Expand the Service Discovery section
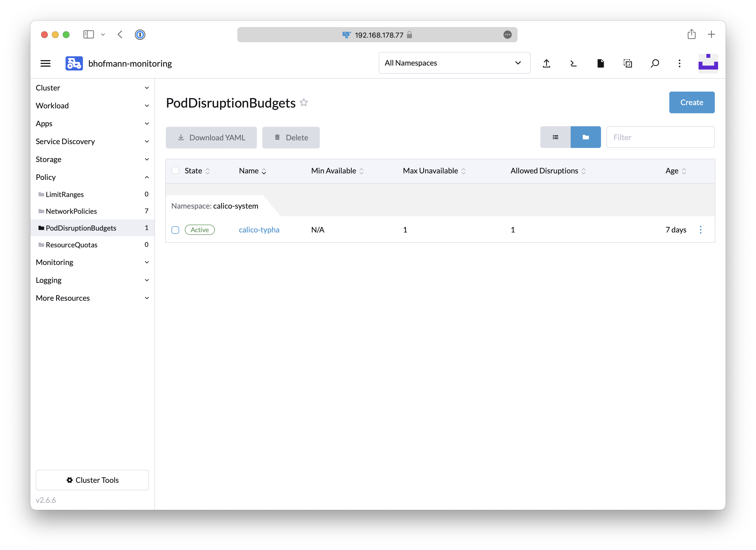 click(92, 141)
